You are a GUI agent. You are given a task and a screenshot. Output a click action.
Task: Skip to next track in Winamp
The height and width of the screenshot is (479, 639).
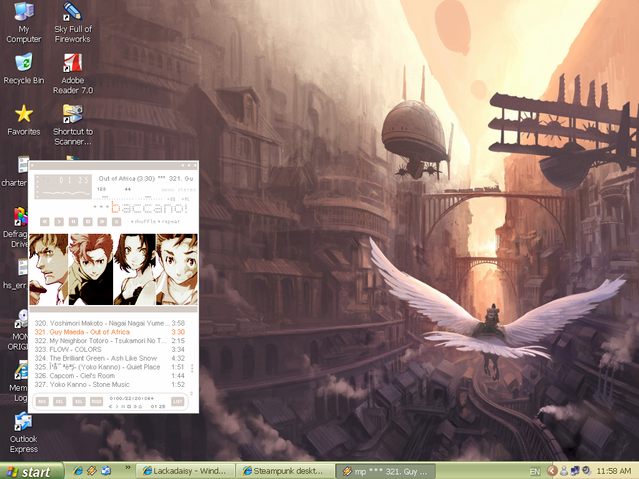pyautogui.click(x=102, y=221)
